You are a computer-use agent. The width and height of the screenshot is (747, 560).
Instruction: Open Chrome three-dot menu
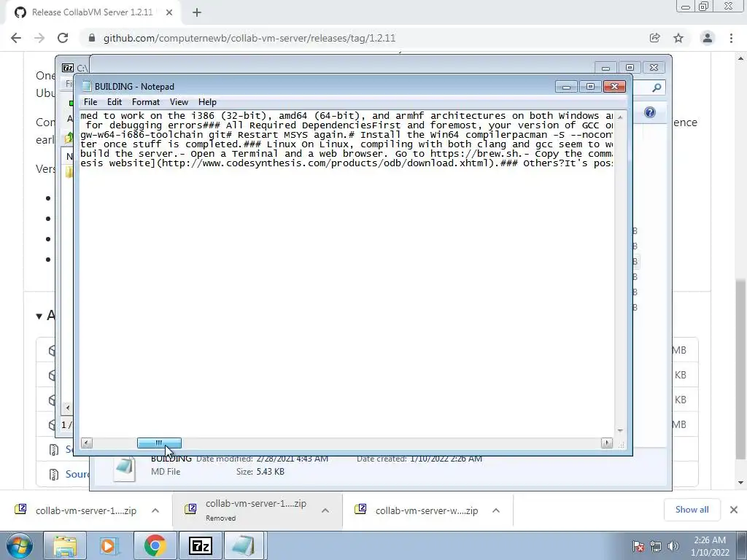point(731,38)
